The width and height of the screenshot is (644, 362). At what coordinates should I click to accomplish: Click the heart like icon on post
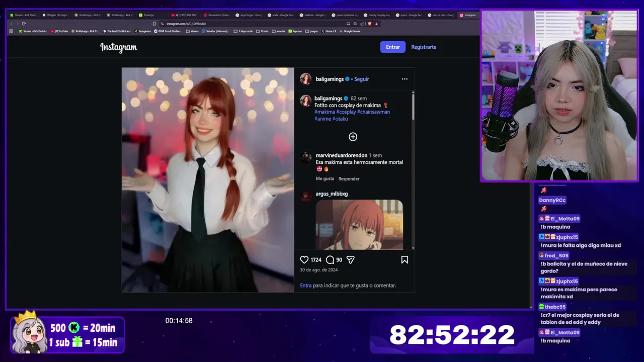tap(304, 260)
